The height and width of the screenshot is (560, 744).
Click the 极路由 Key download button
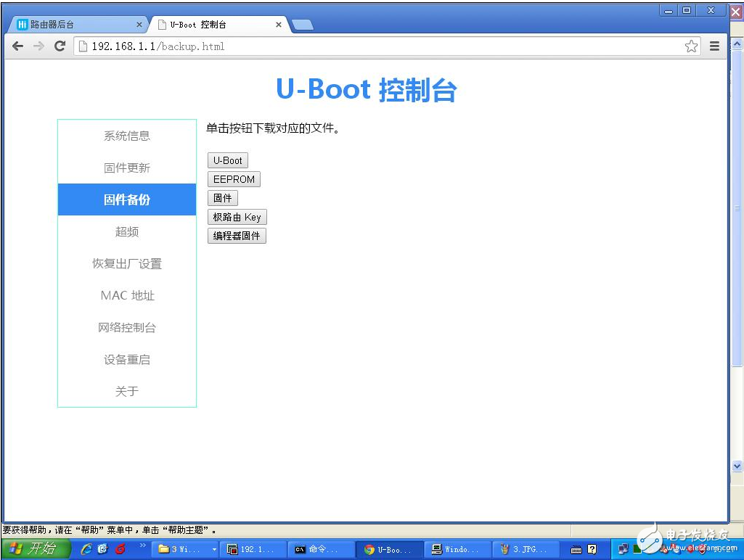click(x=237, y=216)
